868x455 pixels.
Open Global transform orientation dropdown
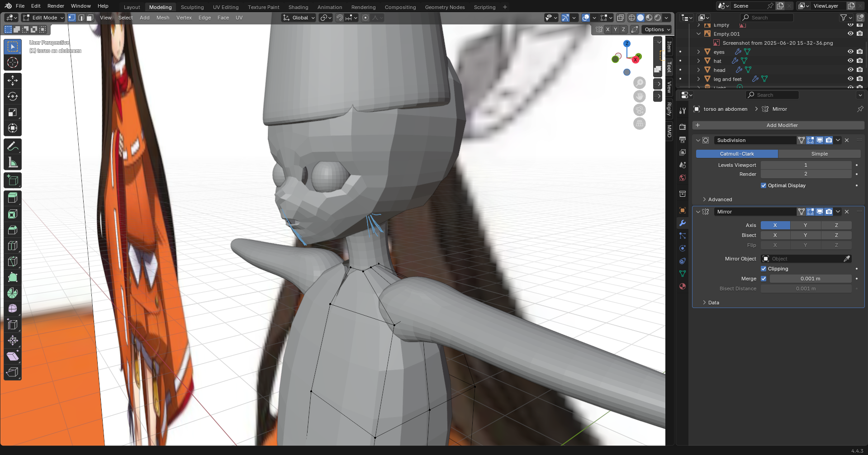pos(299,18)
